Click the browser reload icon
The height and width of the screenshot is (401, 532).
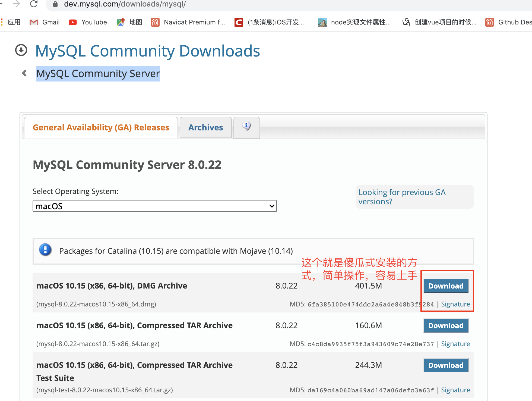click(34, 4)
